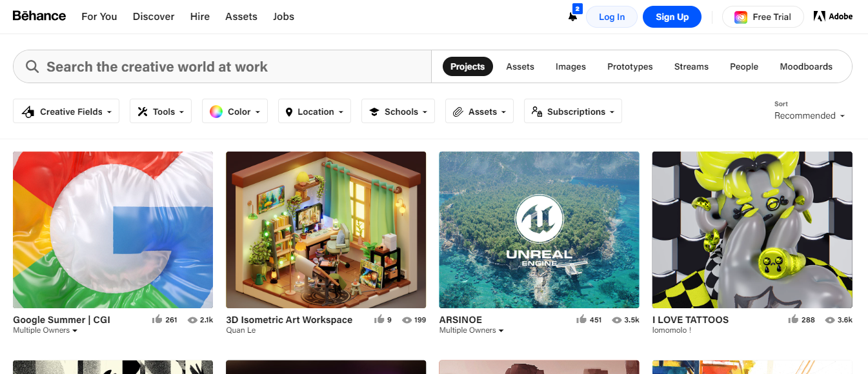Open the 3D Isometric room thumbnail
The width and height of the screenshot is (868, 374).
326,230
